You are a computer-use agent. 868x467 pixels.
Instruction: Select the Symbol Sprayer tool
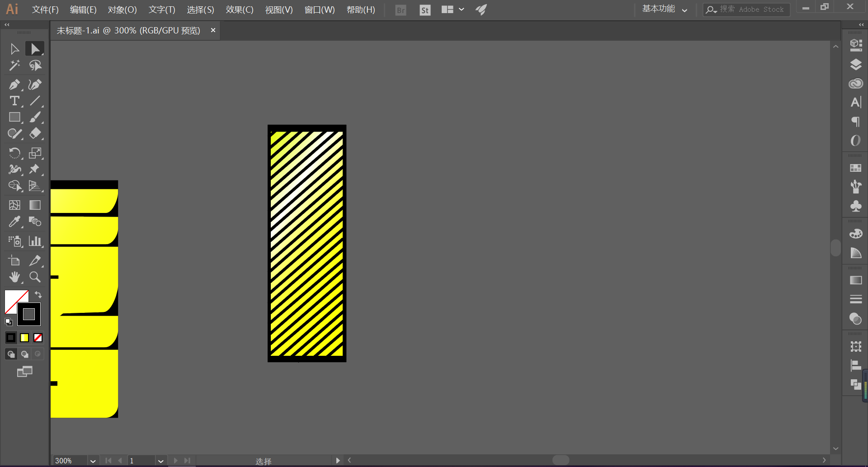14,241
